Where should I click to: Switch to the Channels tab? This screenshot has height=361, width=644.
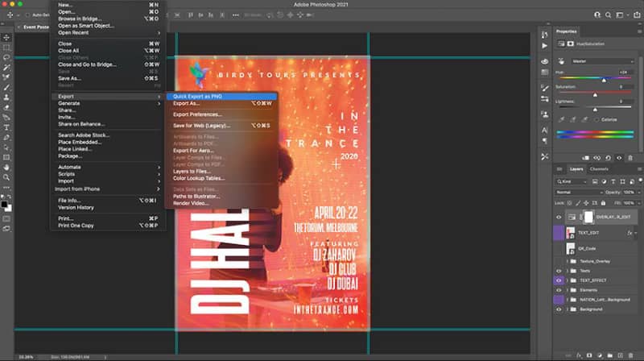(599, 169)
